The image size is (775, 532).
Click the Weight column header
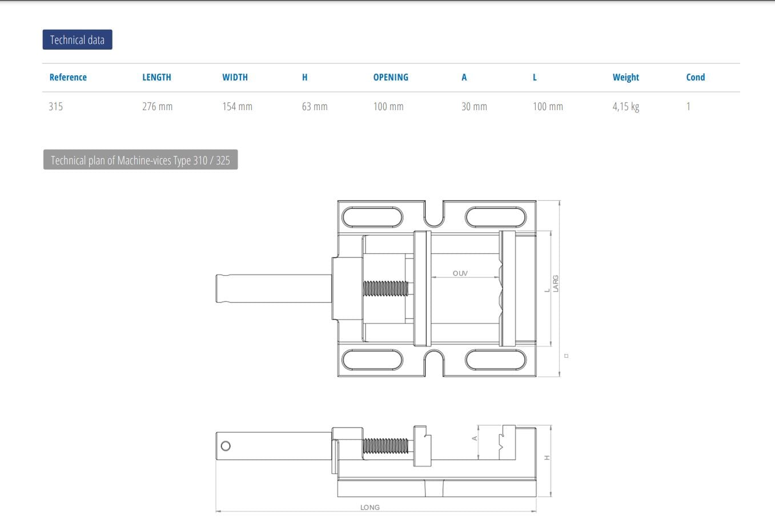click(x=625, y=78)
